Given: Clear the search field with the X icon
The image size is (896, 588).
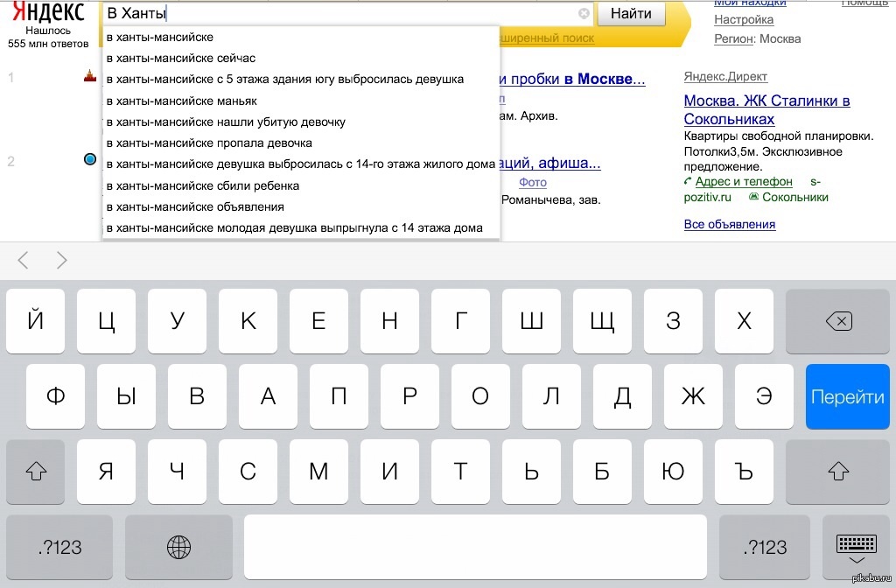Looking at the screenshot, I should pyautogui.click(x=584, y=14).
